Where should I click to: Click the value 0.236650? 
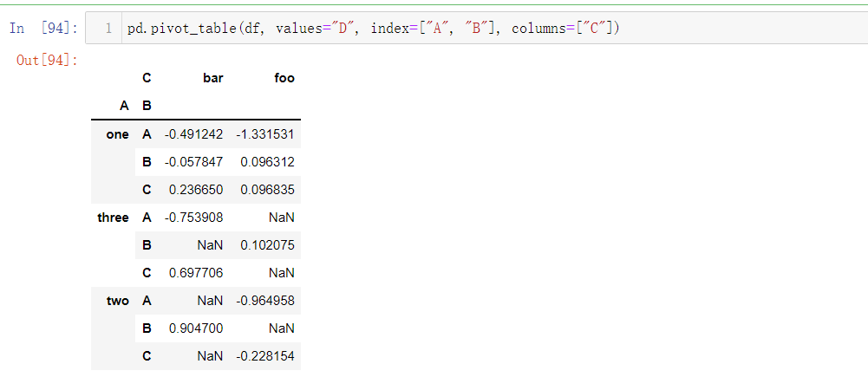point(196,190)
